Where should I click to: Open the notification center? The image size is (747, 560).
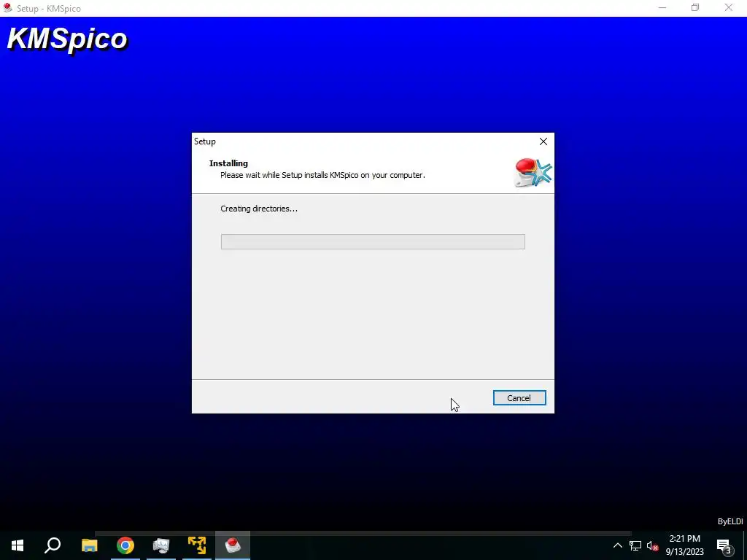click(x=724, y=545)
